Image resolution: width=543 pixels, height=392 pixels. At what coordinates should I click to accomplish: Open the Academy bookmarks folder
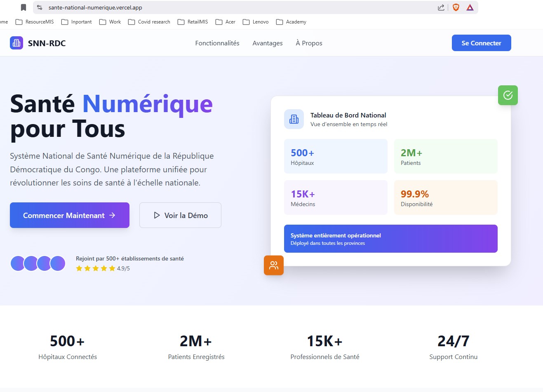pyautogui.click(x=291, y=22)
